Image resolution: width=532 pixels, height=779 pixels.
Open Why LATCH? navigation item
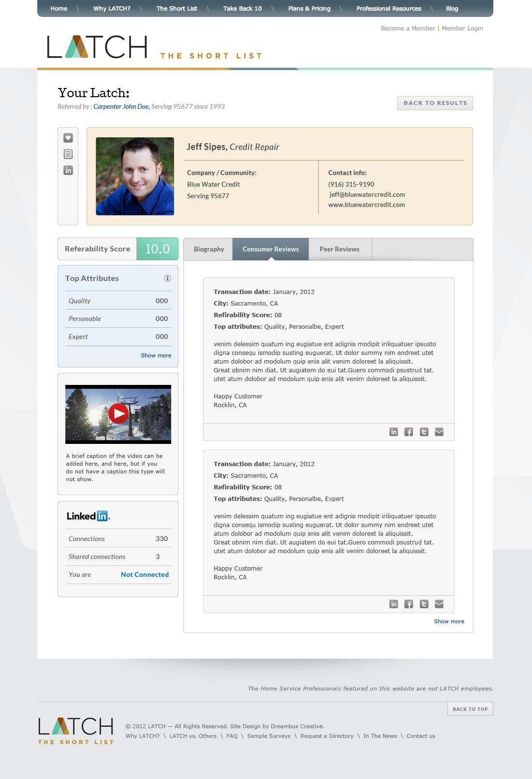point(112,8)
